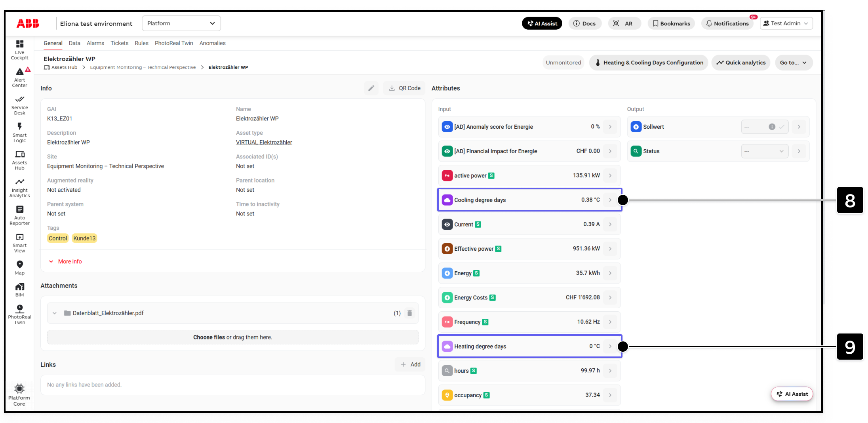This screenshot has height=423, width=868.
Task: Open PhotoReal Twin sidebar icon
Action: [19, 314]
